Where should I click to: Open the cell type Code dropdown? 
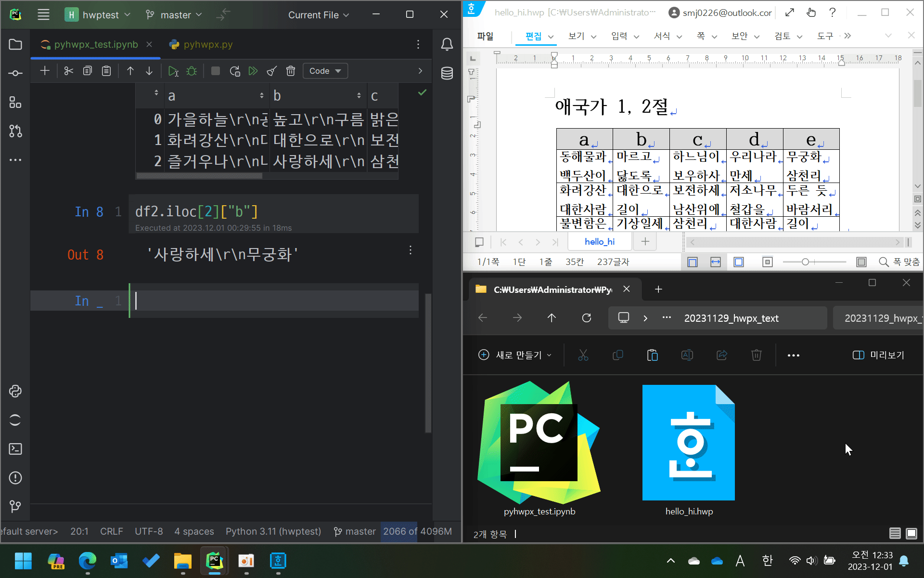pyautogui.click(x=325, y=71)
